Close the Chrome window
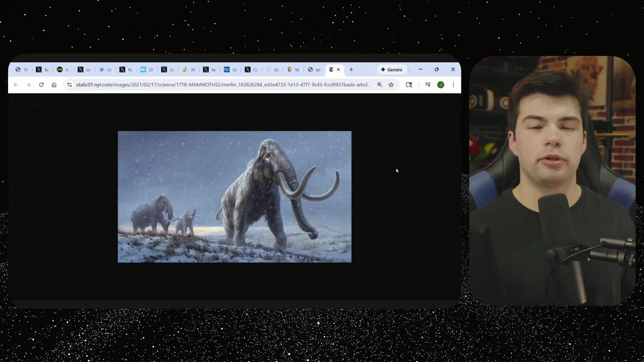This screenshot has height=362, width=644. coord(453,70)
